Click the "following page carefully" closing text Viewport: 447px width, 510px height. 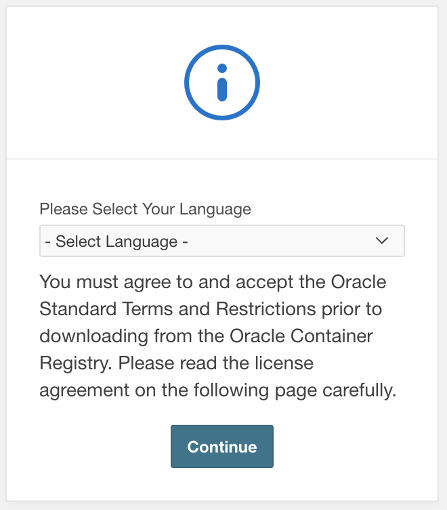pos(295,391)
